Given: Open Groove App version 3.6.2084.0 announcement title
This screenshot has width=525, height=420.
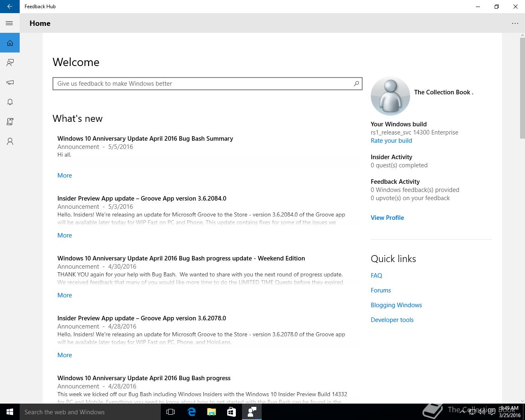Looking at the screenshot, I should click(x=142, y=199).
